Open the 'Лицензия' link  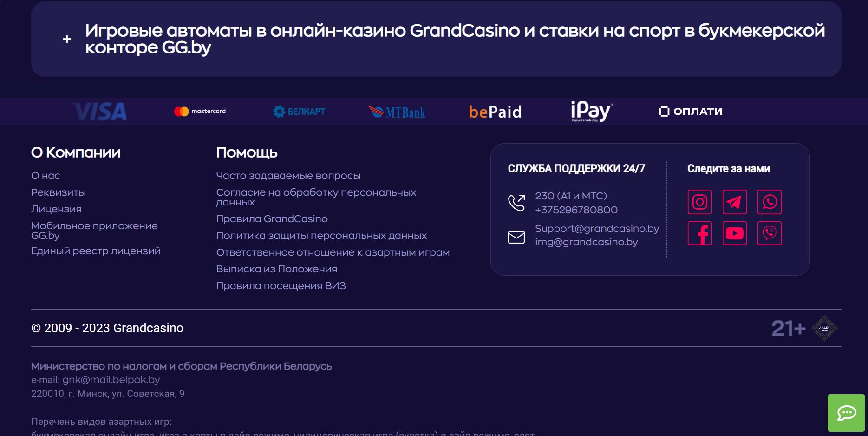click(56, 209)
